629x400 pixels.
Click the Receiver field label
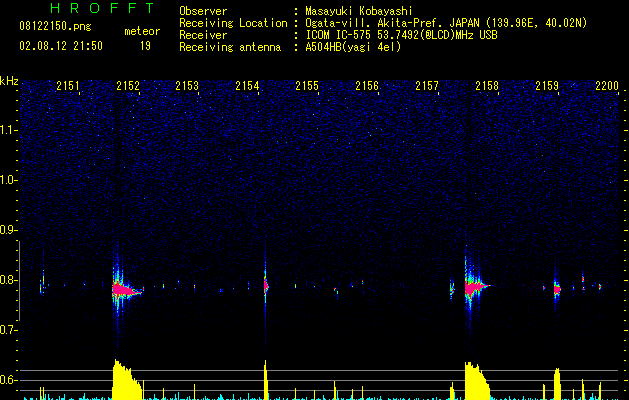tap(203, 35)
